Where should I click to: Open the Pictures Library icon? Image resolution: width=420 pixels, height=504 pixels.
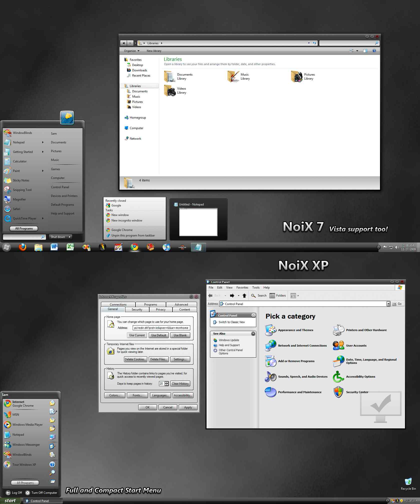click(x=297, y=77)
